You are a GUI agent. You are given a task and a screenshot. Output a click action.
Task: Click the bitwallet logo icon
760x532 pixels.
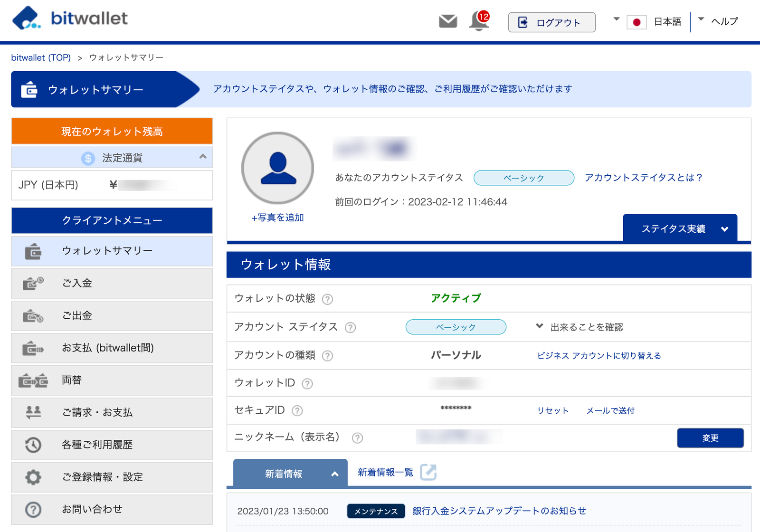(x=27, y=19)
